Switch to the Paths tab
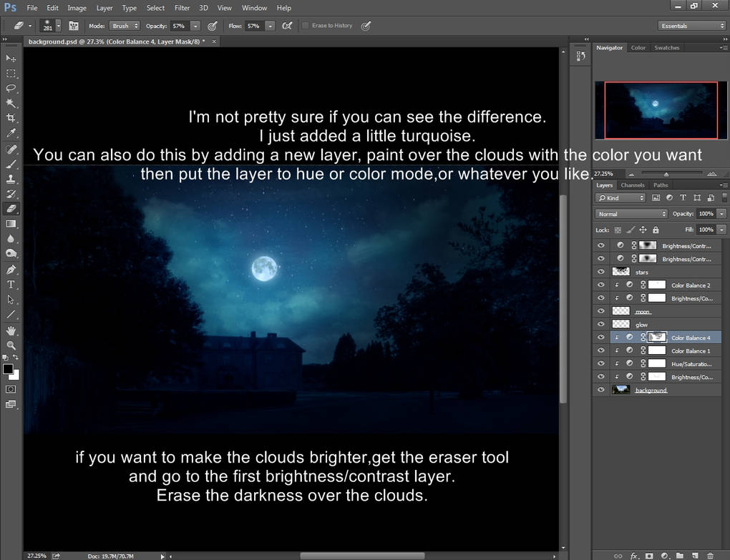 pos(661,185)
